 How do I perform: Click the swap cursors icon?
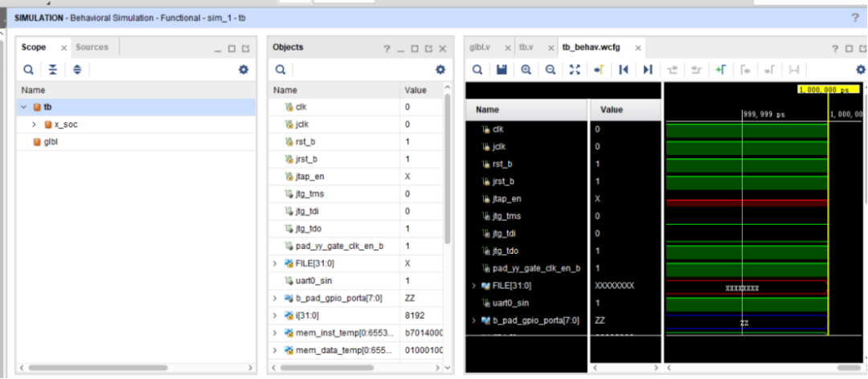click(794, 69)
